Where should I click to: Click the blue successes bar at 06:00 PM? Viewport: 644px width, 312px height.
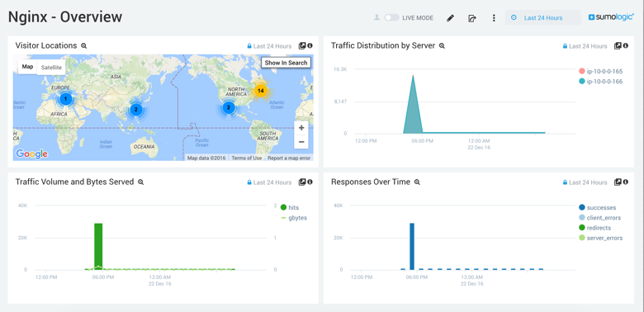(x=412, y=246)
